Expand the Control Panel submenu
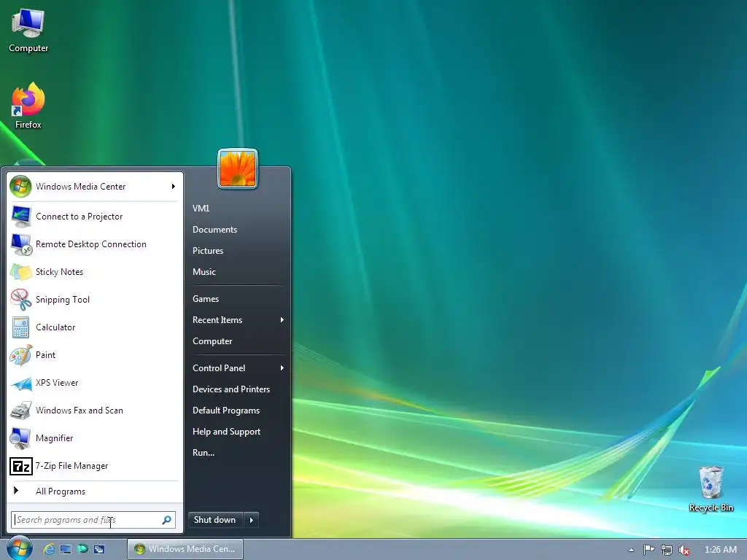747x560 pixels. coord(282,368)
